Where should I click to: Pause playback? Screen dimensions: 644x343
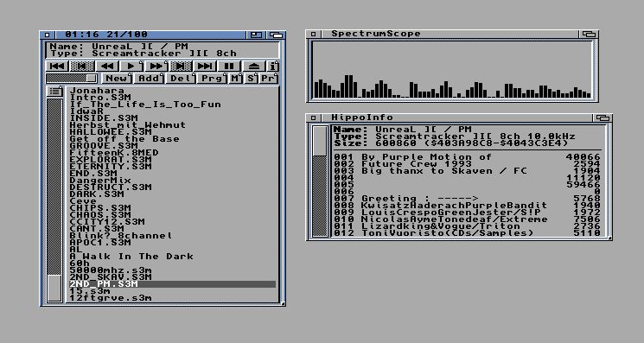click(229, 66)
